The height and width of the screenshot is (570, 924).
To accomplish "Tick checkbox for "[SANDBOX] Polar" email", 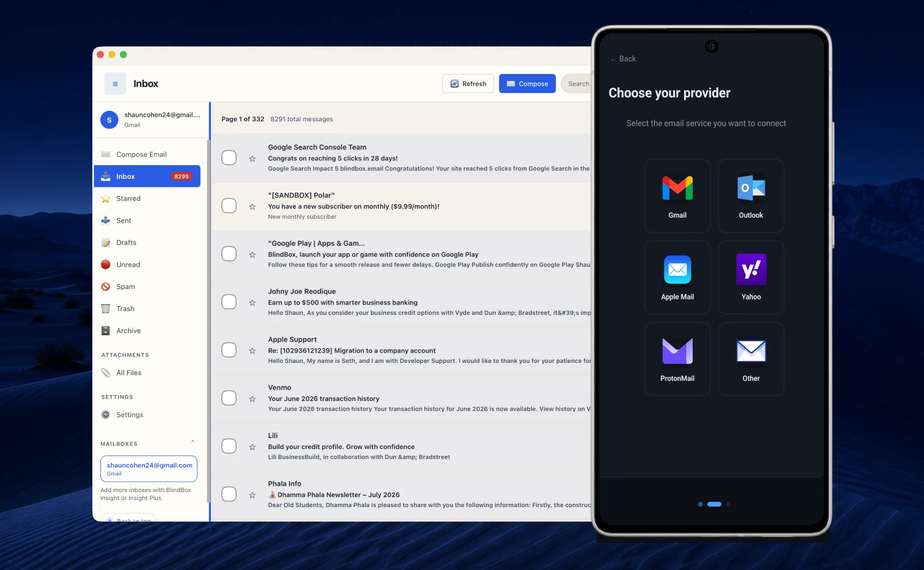I will pyautogui.click(x=229, y=206).
